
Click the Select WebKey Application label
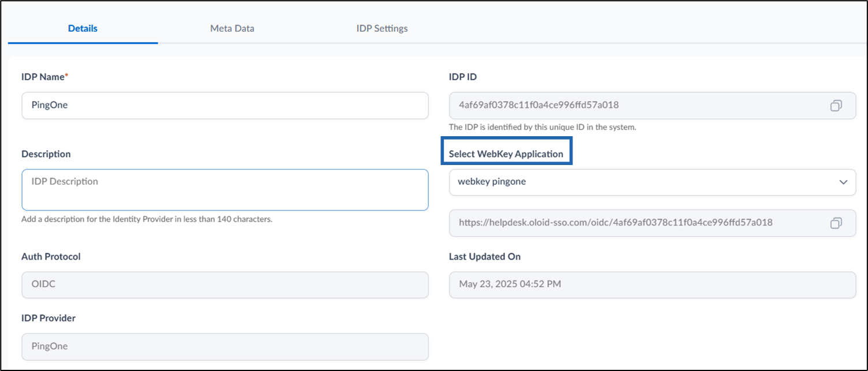[x=506, y=154]
